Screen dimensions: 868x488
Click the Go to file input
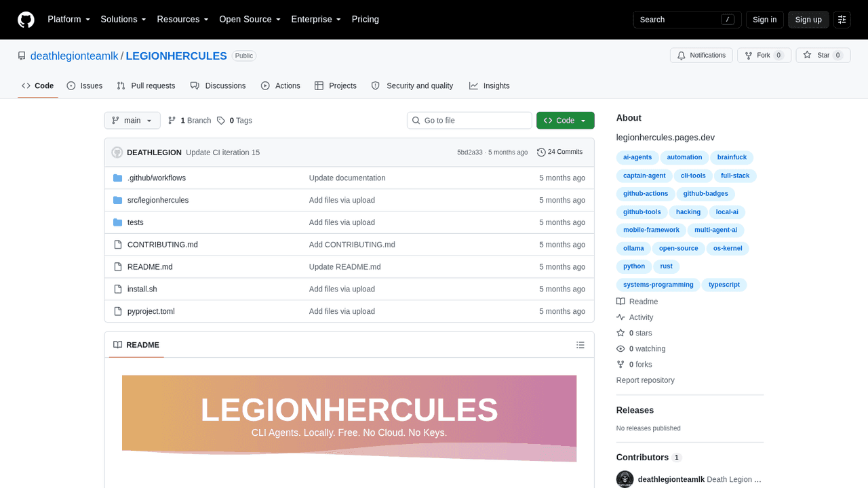pos(469,121)
